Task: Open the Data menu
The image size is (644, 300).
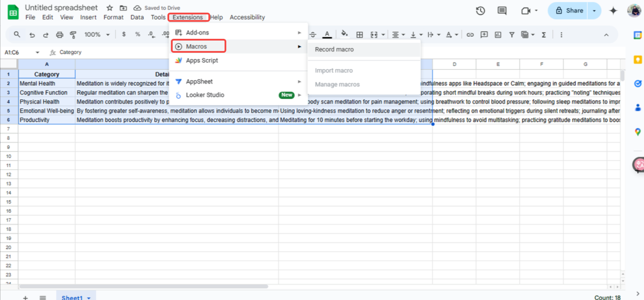Action: 137,17
